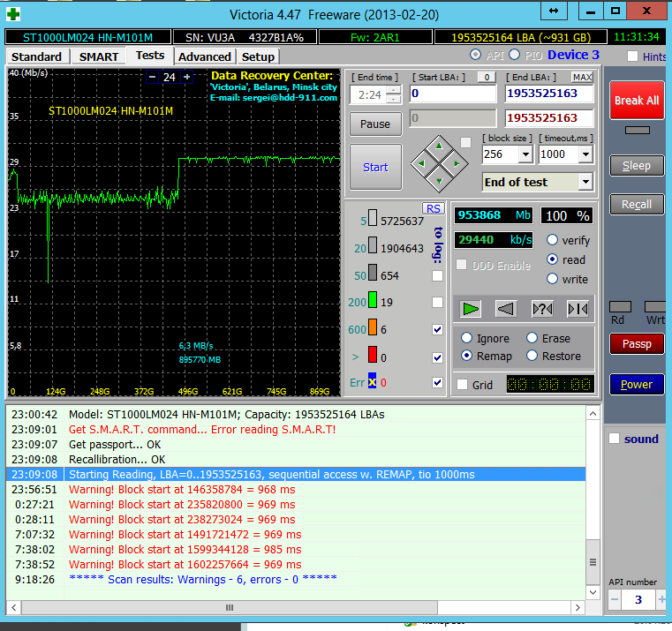
Task: Click the down arrow on navigation diamond
Action: point(439,181)
